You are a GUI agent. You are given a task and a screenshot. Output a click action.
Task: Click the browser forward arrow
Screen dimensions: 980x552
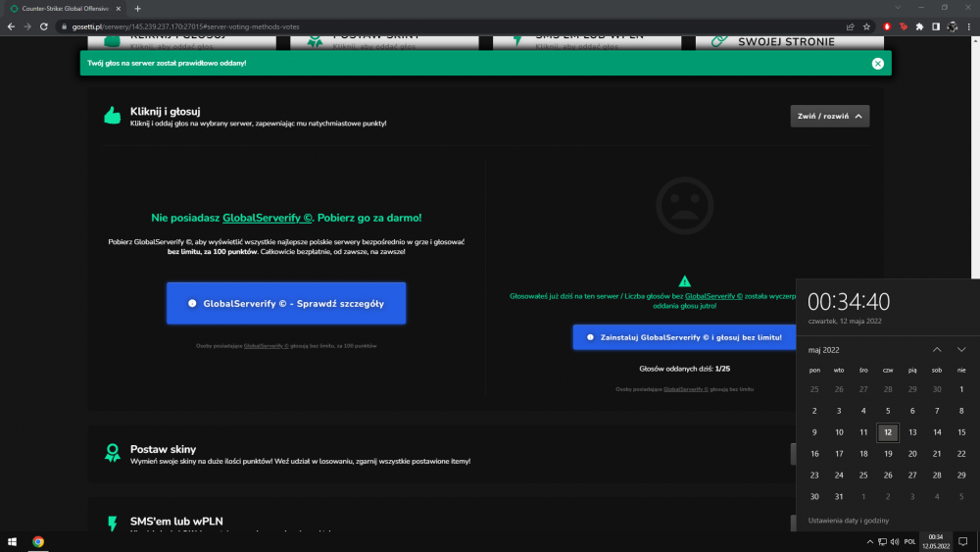click(x=27, y=26)
